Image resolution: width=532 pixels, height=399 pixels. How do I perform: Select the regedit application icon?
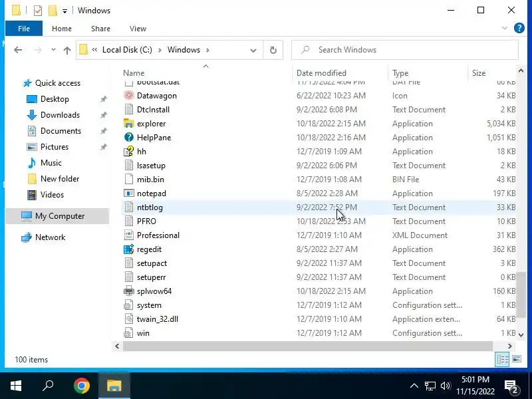(x=128, y=249)
